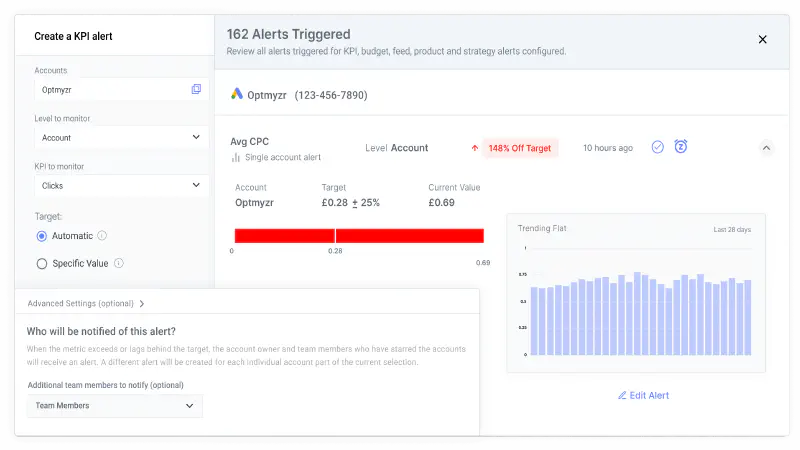Click 'Who will be notified of this alert?' heading
The height and width of the screenshot is (450, 800).
(x=101, y=332)
